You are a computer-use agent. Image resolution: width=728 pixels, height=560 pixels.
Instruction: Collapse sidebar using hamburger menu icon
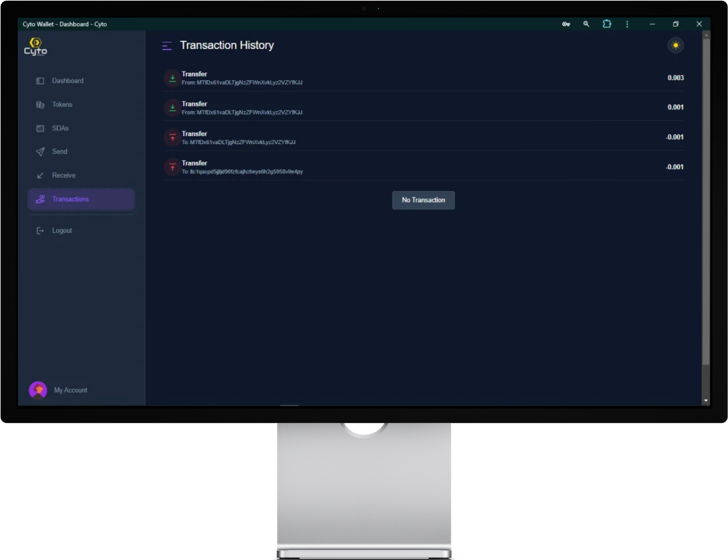click(x=167, y=46)
